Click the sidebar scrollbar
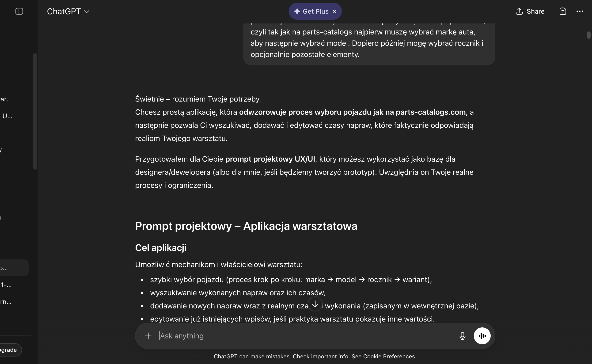The image size is (592, 364). (35, 111)
